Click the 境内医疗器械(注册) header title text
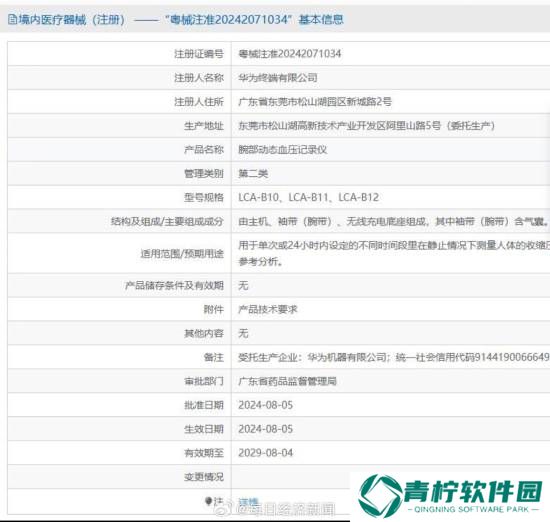The height and width of the screenshot is (522, 550). pos(72,19)
